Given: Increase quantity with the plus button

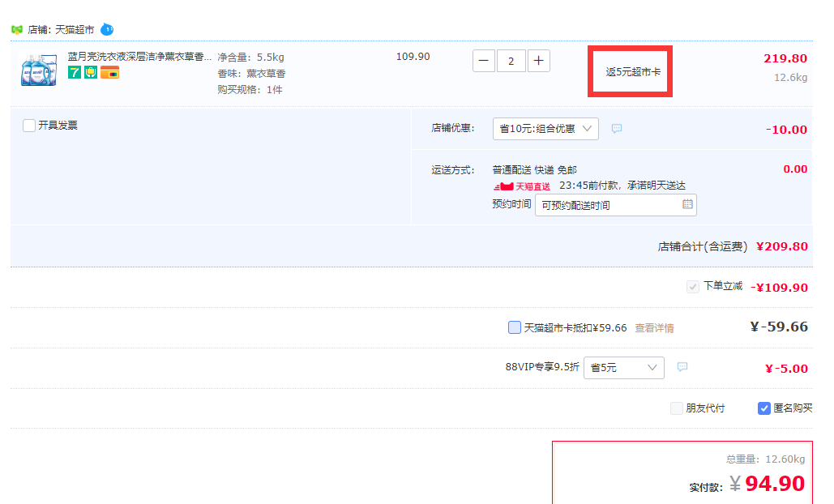Looking at the screenshot, I should point(538,61).
